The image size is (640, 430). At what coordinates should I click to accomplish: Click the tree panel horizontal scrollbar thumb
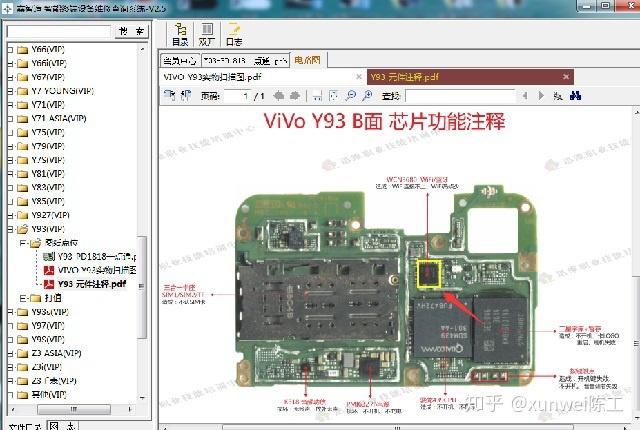(74, 409)
